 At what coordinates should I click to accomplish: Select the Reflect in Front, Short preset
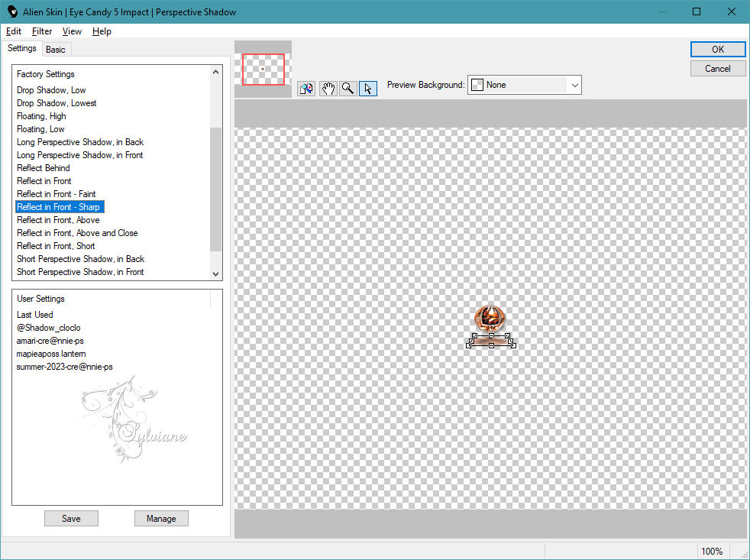pyautogui.click(x=56, y=245)
